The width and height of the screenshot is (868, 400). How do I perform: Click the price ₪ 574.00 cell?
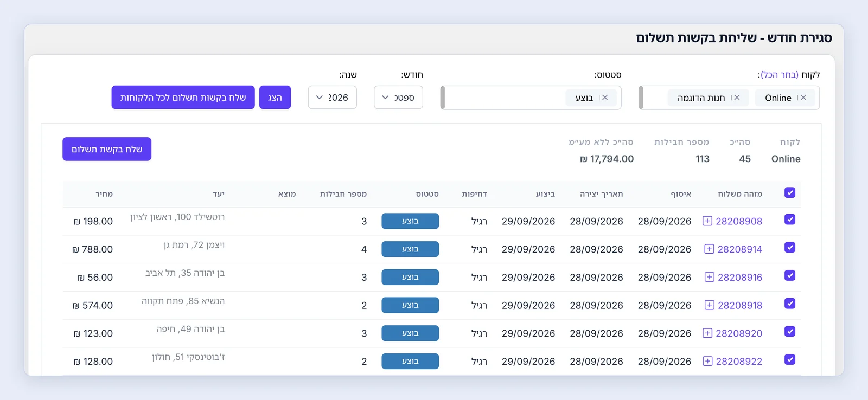pos(93,305)
